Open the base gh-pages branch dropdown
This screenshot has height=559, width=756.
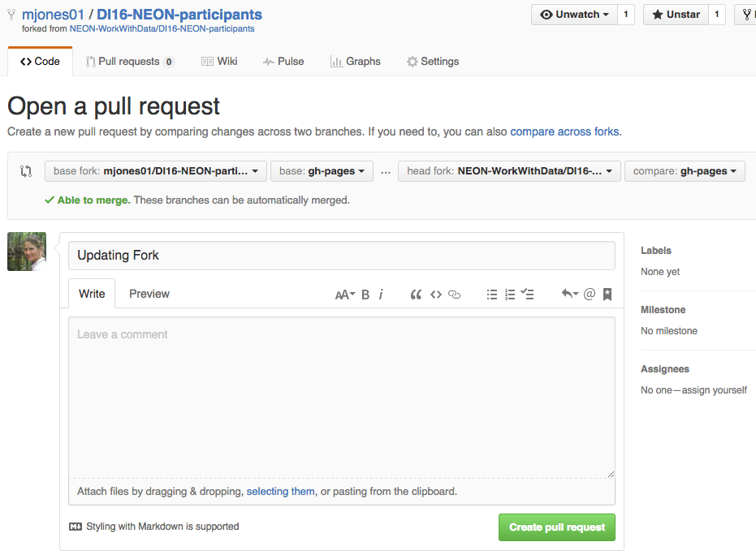click(x=322, y=171)
